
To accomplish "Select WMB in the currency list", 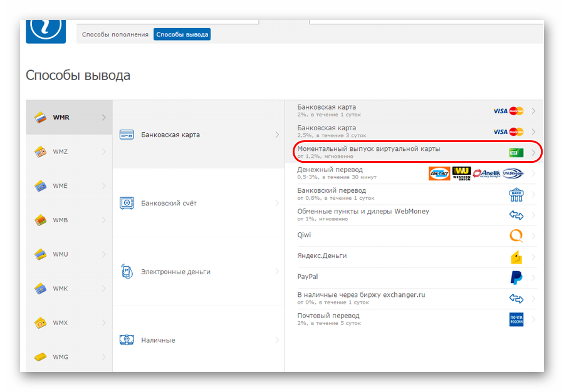I will click(69, 220).
